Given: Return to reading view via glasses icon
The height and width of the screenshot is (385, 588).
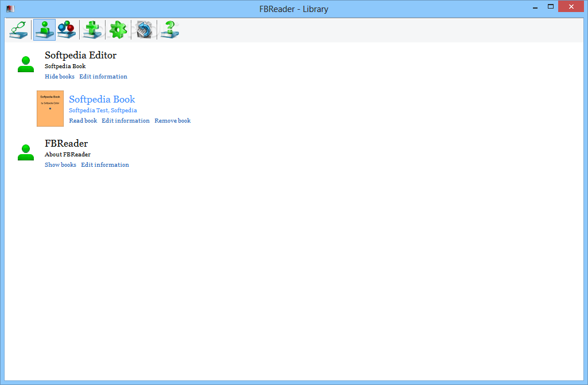Looking at the screenshot, I should point(18,30).
